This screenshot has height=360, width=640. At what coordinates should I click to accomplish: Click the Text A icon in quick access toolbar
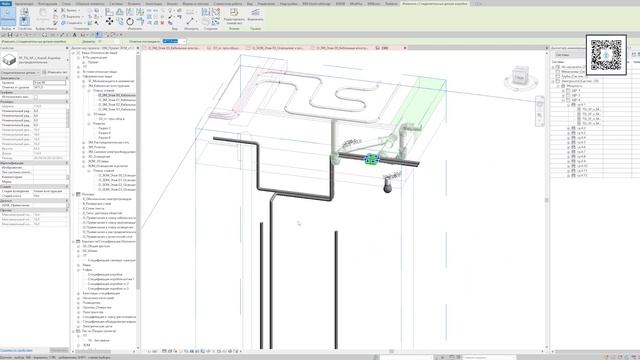[x=75, y=35]
